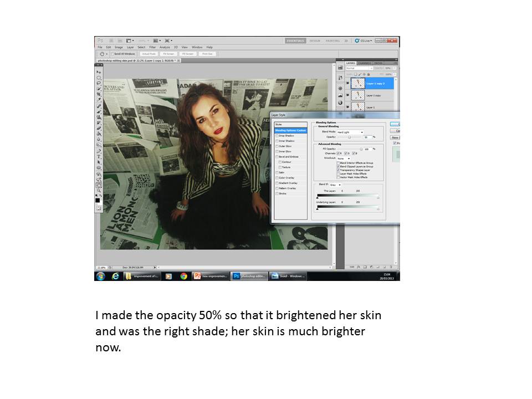
Task: Select the Eyedropper tool
Action: [99, 99]
